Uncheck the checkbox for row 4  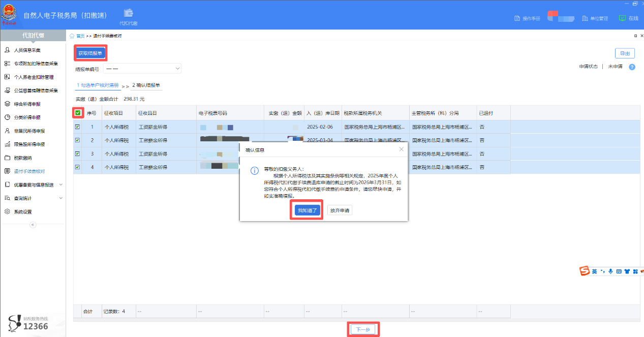click(x=78, y=167)
